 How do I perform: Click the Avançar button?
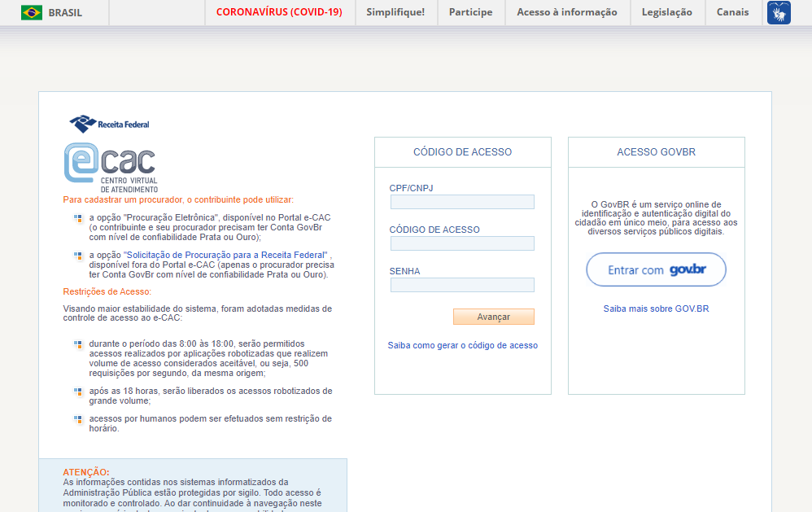(x=494, y=317)
